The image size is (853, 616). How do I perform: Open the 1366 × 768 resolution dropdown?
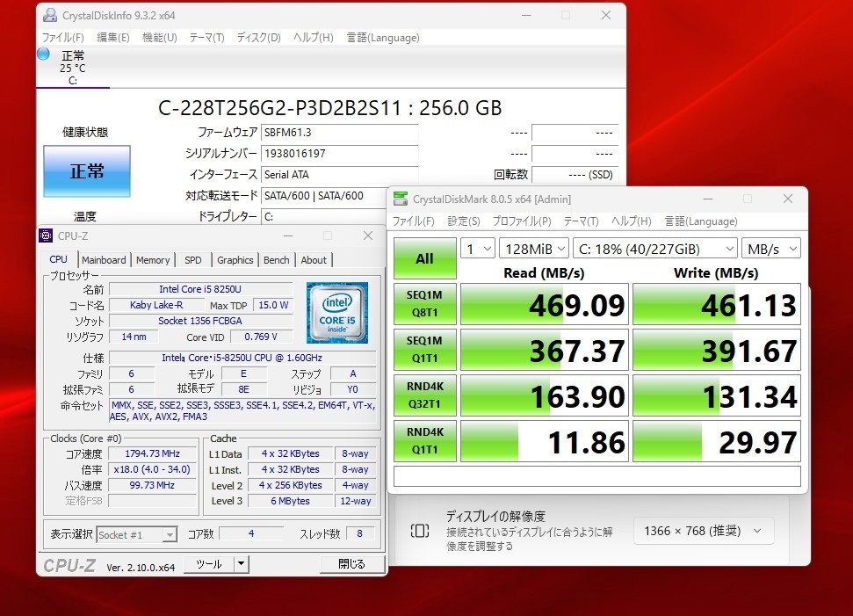click(702, 531)
